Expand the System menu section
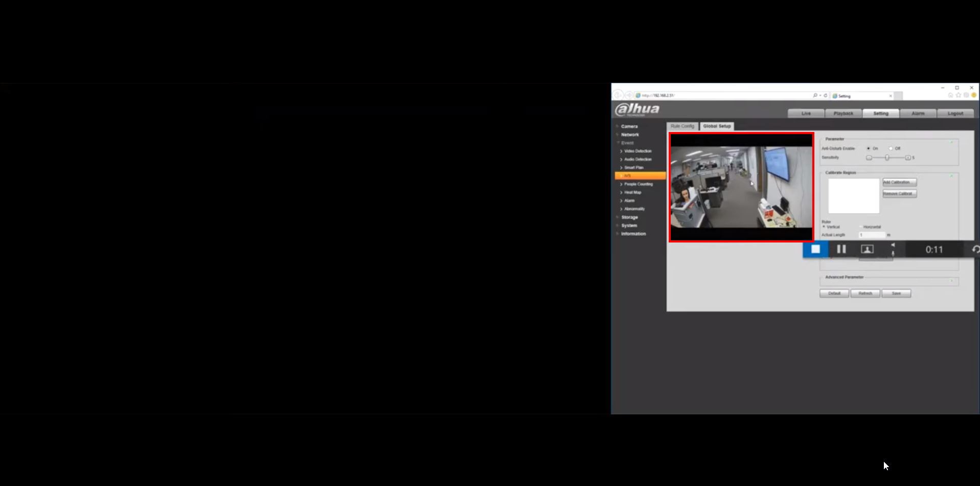The width and height of the screenshot is (980, 486). pos(629,226)
